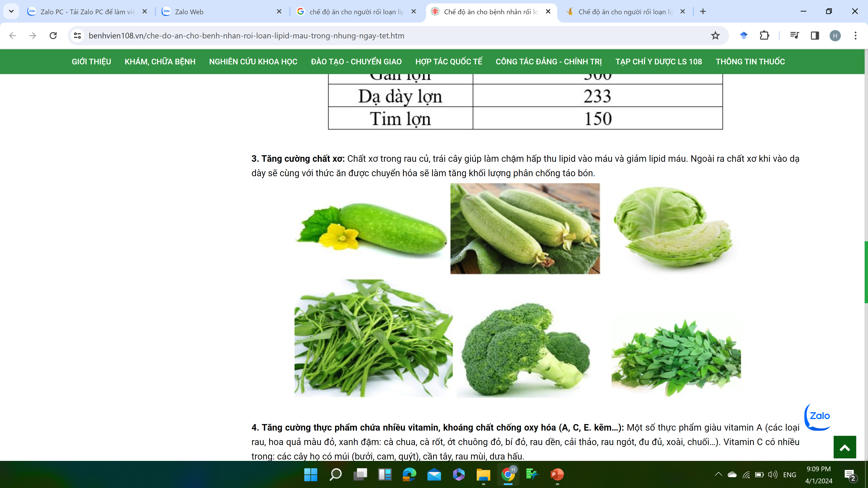Viewport: 868px width, 488px height.
Task: Click the water spinach image
Action: click(373, 338)
